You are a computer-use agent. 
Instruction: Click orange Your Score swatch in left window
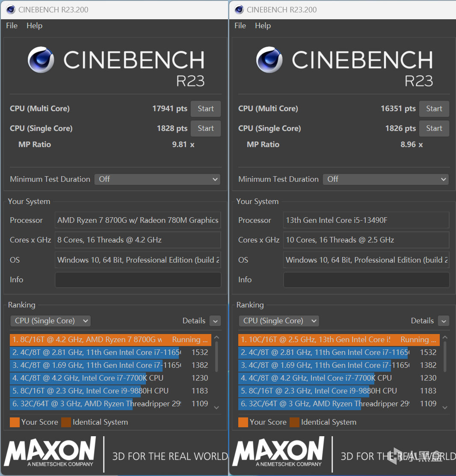pyautogui.click(x=15, y=422)
